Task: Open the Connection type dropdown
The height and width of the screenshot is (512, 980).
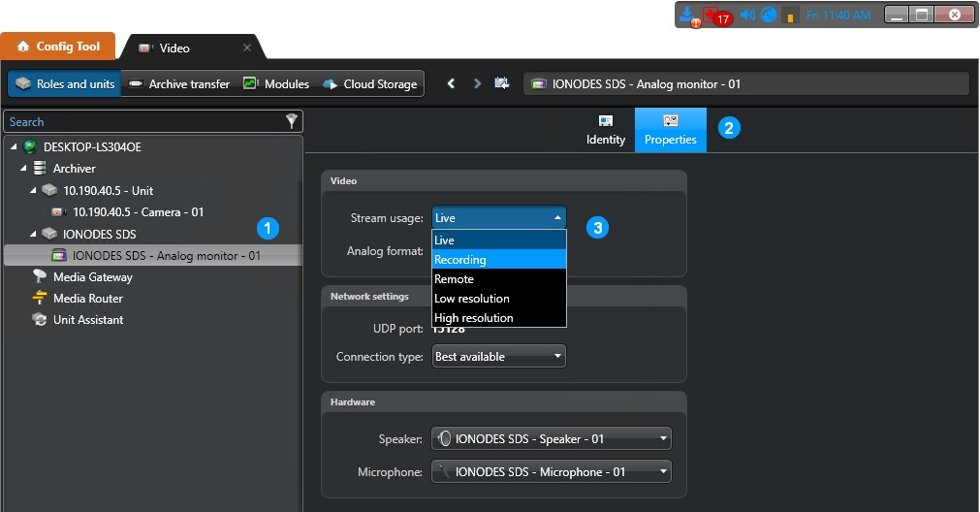Action: 499,356
